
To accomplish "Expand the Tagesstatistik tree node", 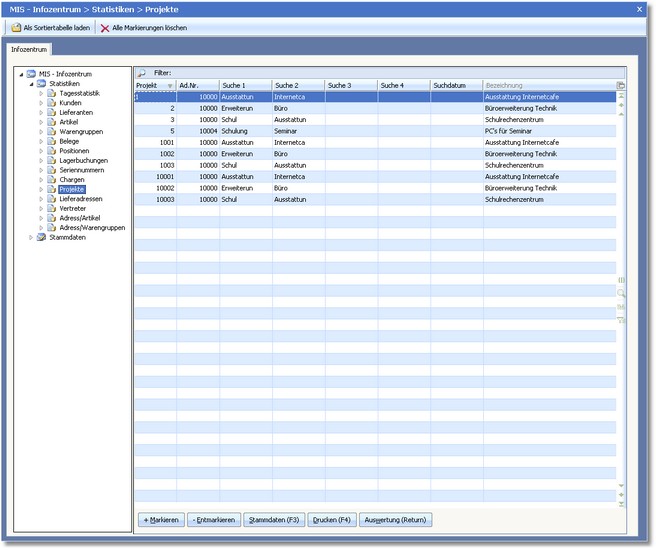I will [x=41, y=93].
